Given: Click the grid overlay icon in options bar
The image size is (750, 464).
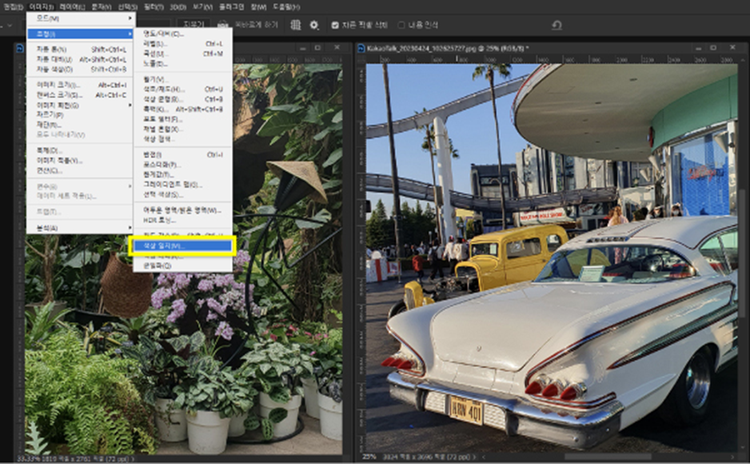Looking at the screenshot, I should [295, 25].
